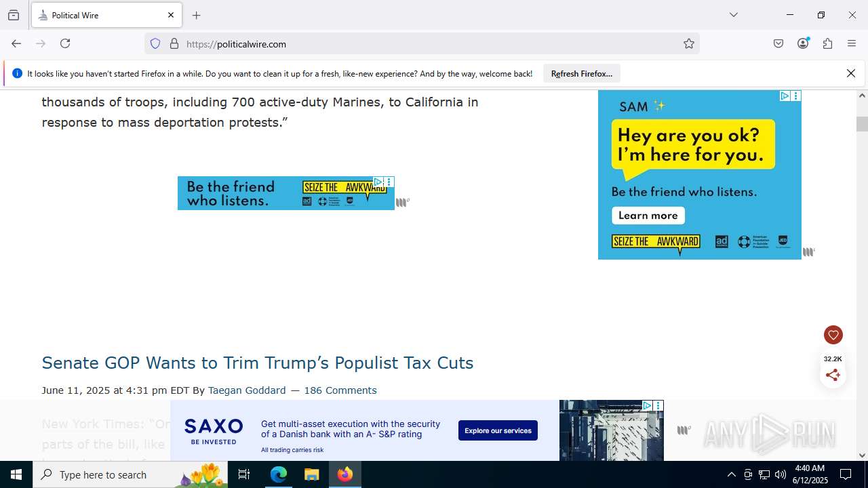Open the small Be the friend who listens banner

(286, 193)
